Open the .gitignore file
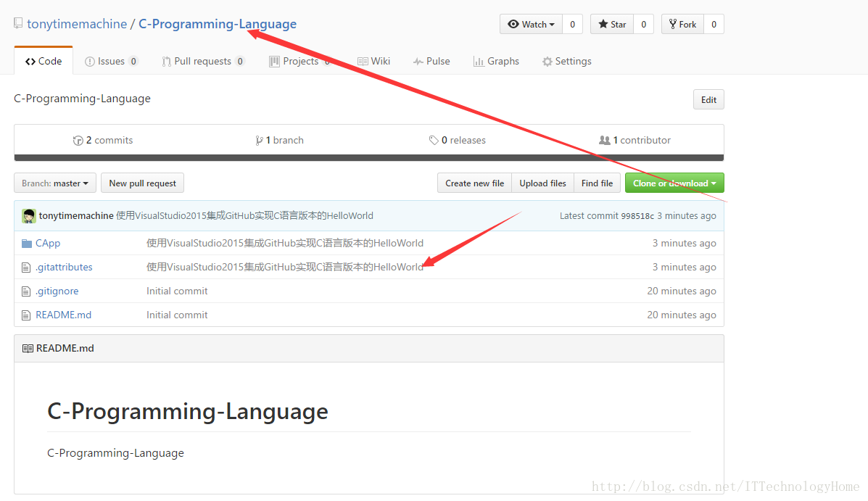This screenshot has width=868, height=501. coord(57,291)
